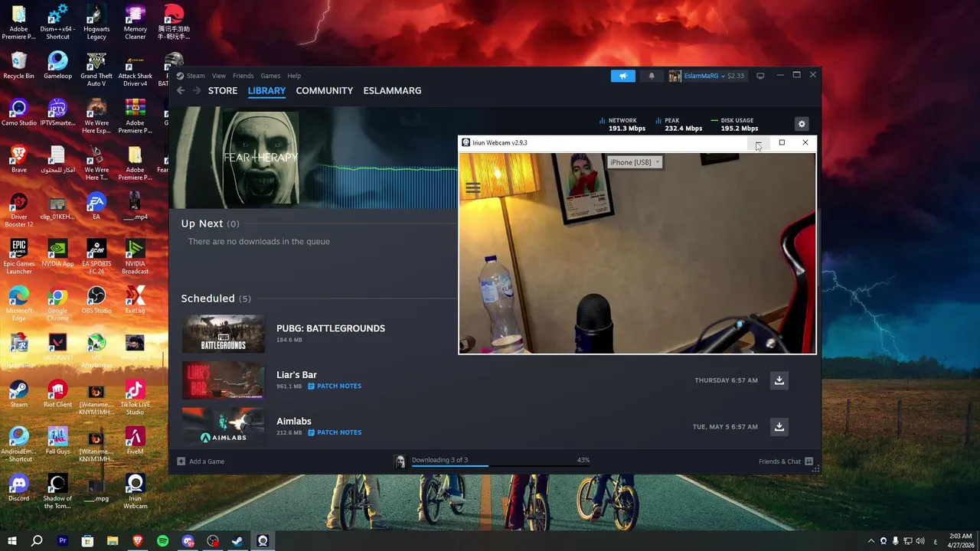
Task: Open PATCH NOTES link for Aimlabs
Action: [335, 433]
